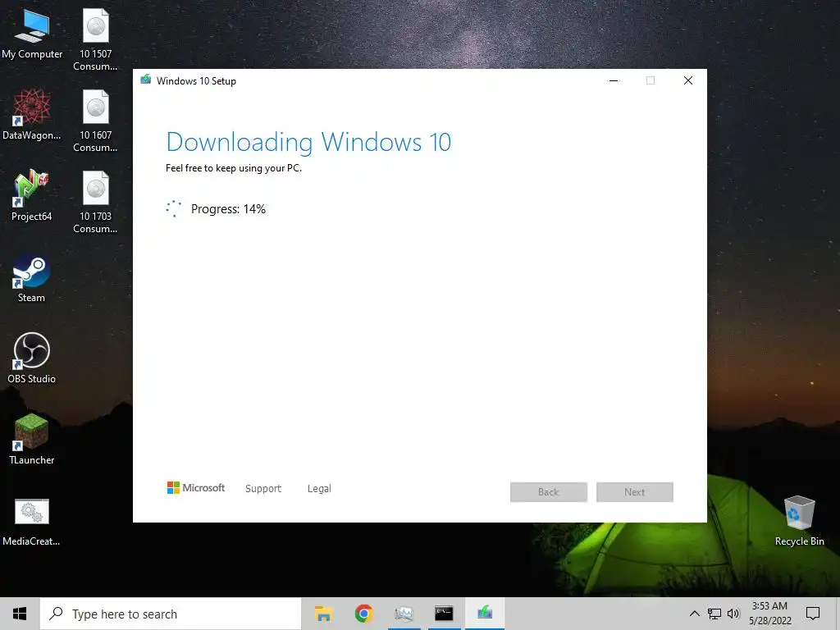Select the Recycle Bin icon
Screen dimensions: 840x630
(799, 521)
